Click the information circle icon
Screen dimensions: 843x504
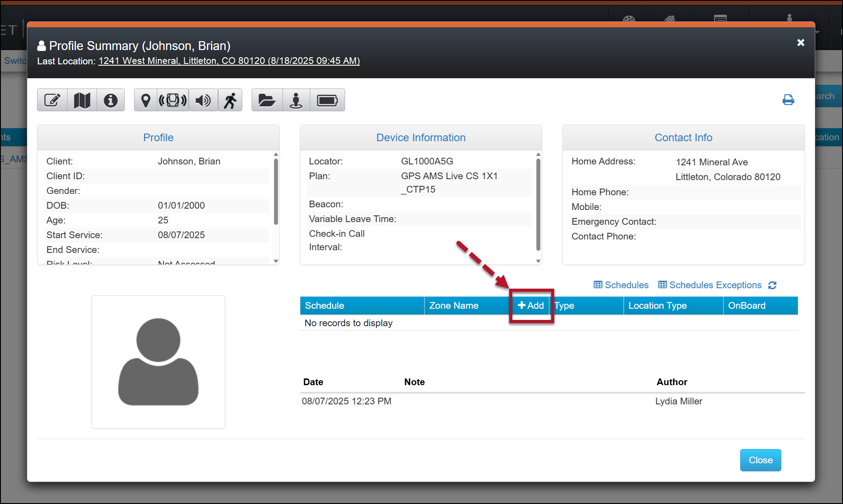click(110, 100)
